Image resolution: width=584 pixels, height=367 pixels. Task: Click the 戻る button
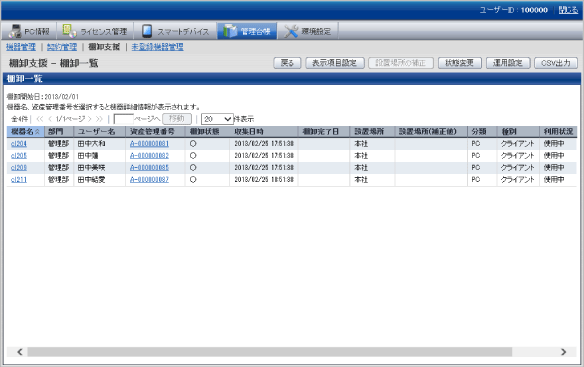287,63
